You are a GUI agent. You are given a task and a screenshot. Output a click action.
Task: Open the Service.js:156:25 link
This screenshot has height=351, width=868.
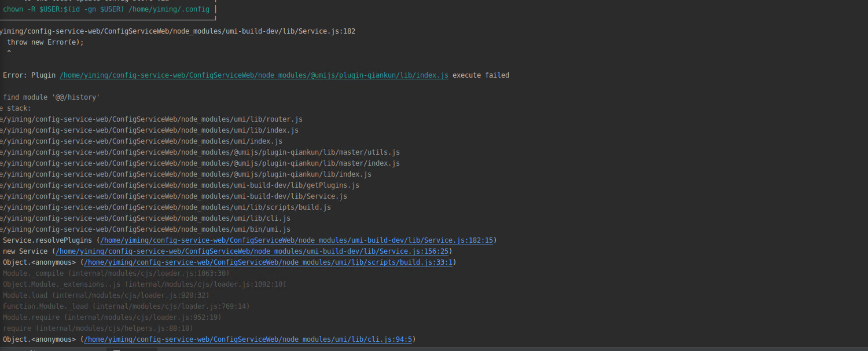(x=252, y=251)
